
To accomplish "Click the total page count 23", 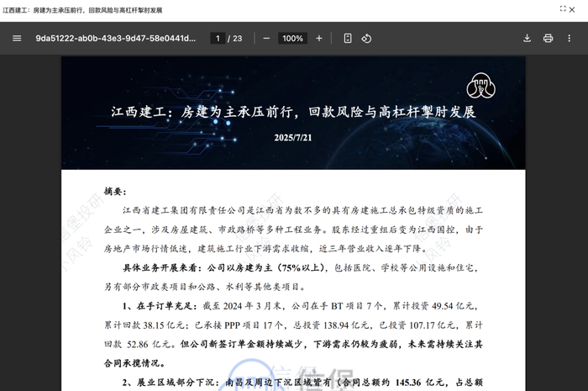I will pos(238,39).
